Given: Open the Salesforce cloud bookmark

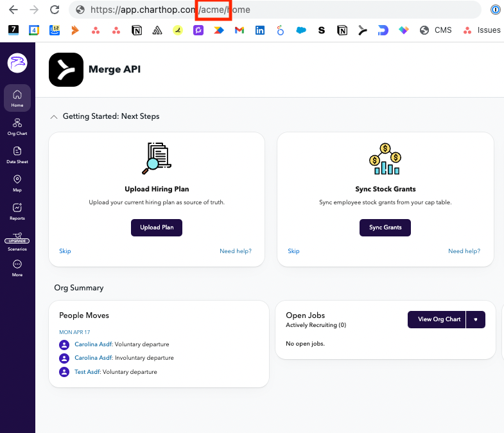Looking at the screenshot, I should point(301,30).
